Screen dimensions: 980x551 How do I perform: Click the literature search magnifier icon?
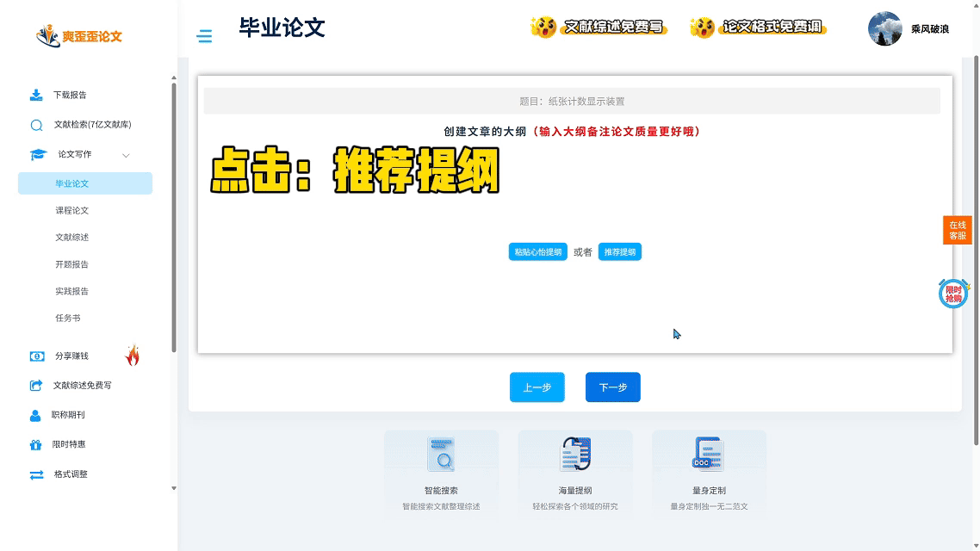point(36,125)
